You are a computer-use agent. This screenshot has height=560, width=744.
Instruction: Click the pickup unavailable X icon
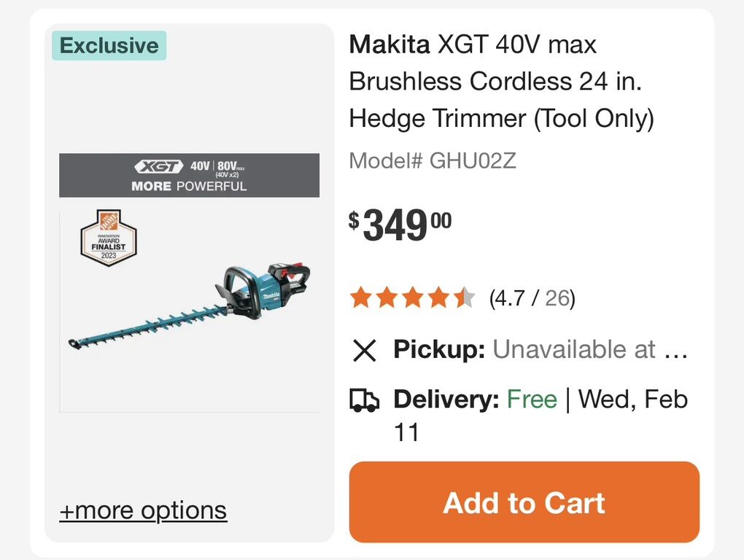click(364, 351)
